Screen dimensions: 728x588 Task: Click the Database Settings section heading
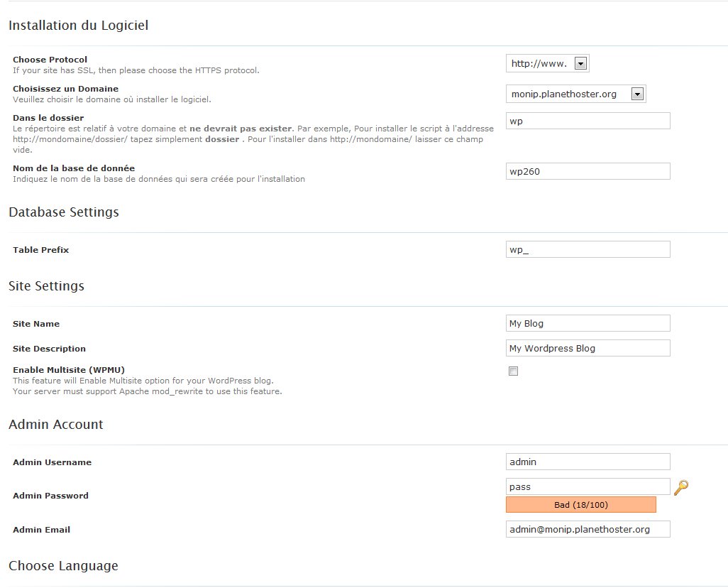(x=64, y=212)
